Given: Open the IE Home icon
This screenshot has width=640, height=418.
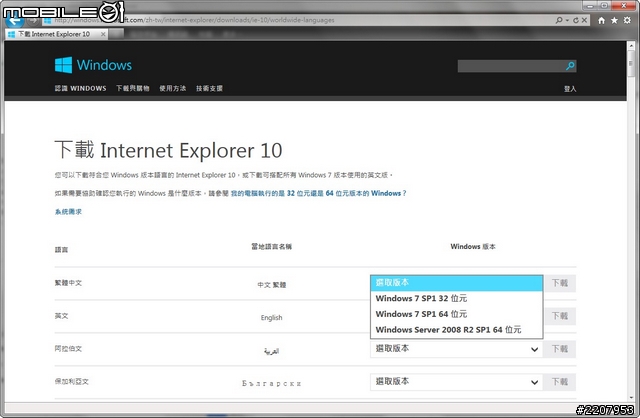Looking at the screenshot, I should 601,20.
